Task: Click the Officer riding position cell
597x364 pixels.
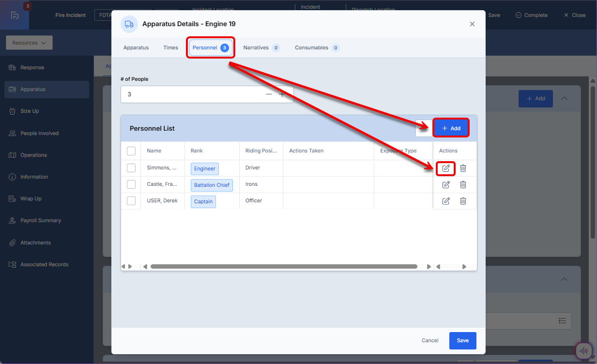Action: (261, 201)
